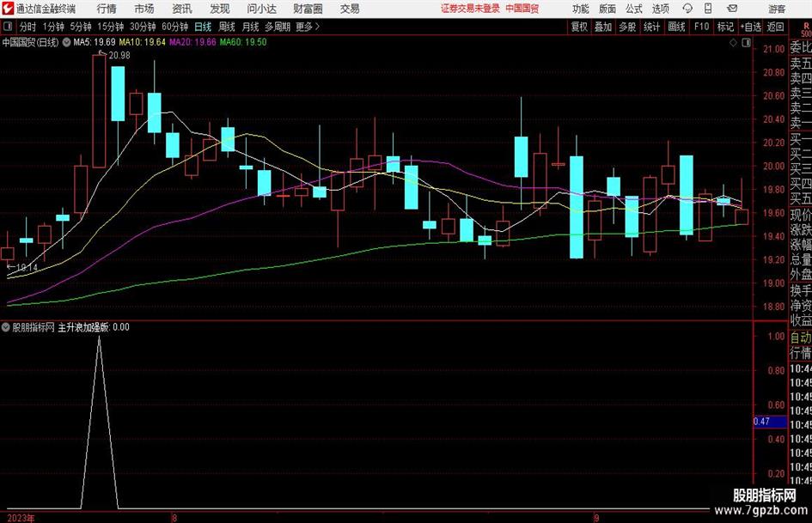
Task: Open the mail message icon
Action: tap(732, 9)
